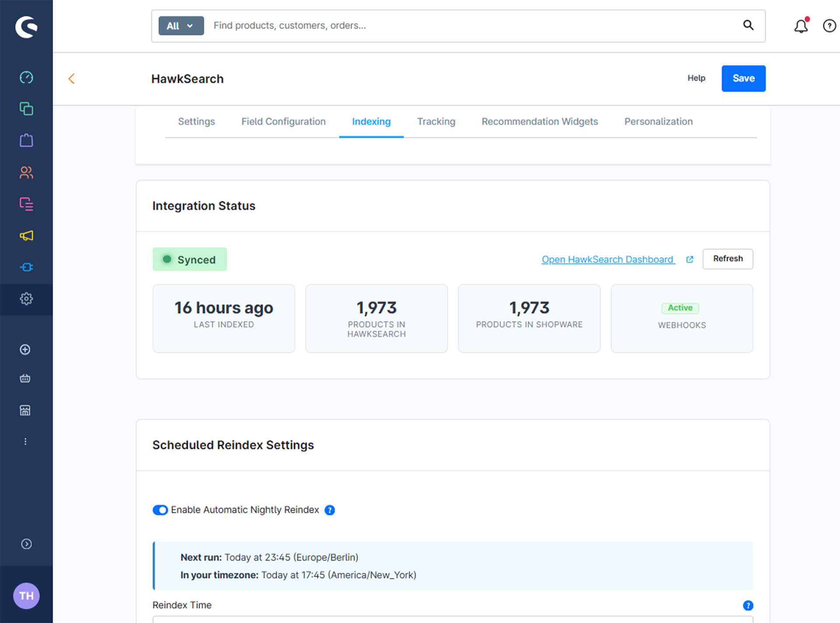The height and width of the screenshot is (623, 840).
Task: Open the Extensions plug icon
Action: (26, 267)
